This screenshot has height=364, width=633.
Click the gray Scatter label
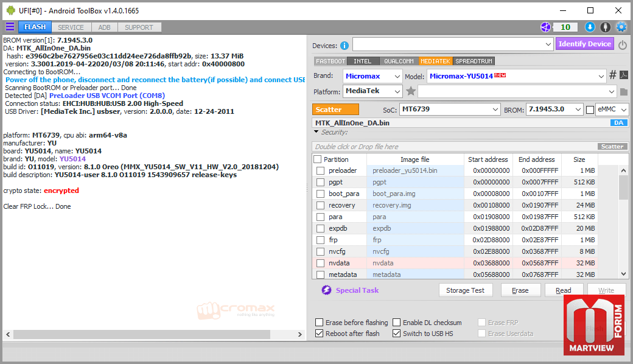coord(612,147)
